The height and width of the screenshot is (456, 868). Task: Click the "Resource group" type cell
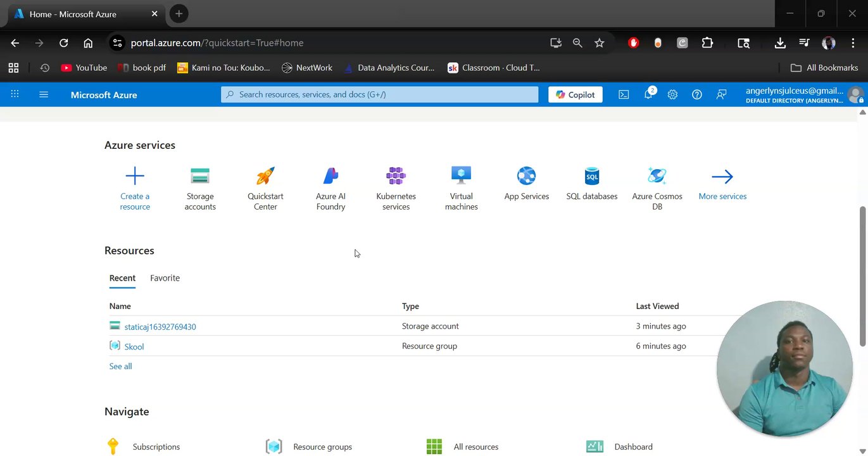point(429,346)
